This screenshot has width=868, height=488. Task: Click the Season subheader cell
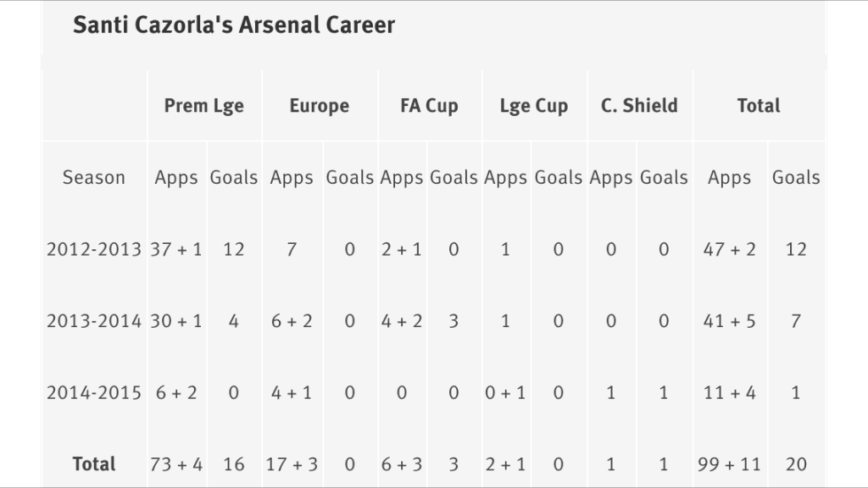click(x=93, y=178)
